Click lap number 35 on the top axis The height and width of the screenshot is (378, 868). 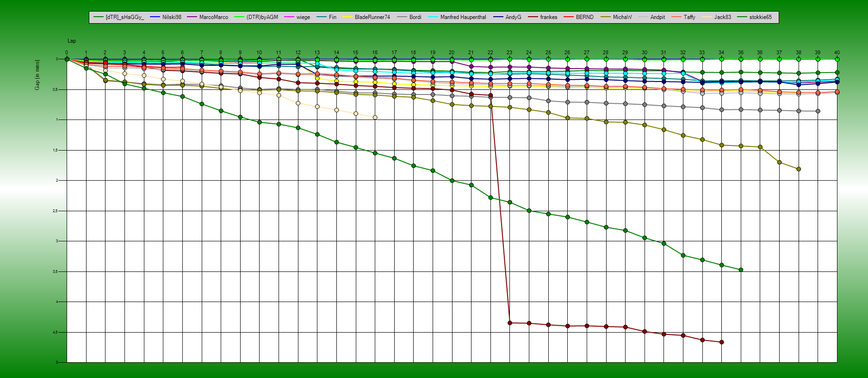point(741,52)
